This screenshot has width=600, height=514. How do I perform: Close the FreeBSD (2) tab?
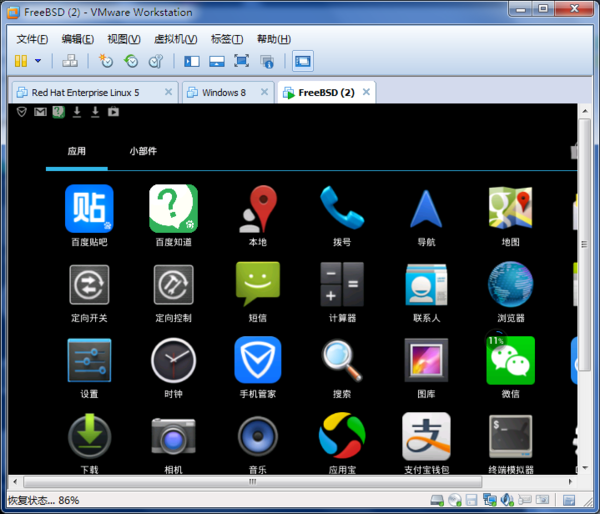[367, 92]
